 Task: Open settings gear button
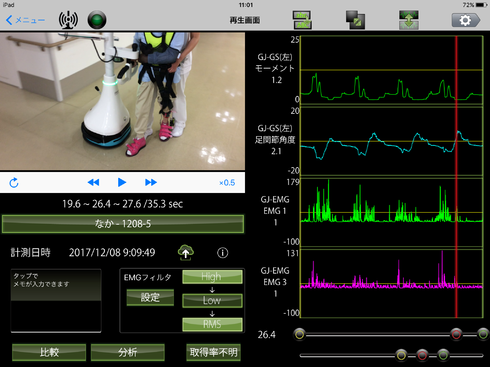pos(466,20)
